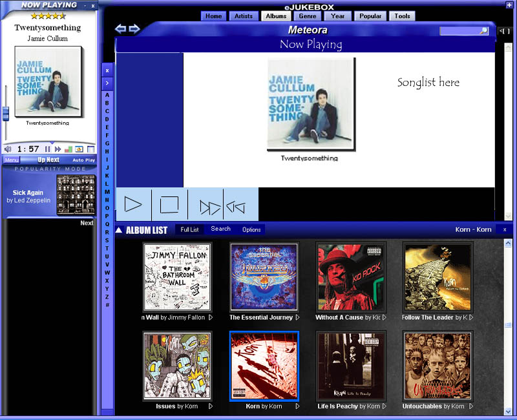Open the Popular tab
517x420 pixels.
370,16
